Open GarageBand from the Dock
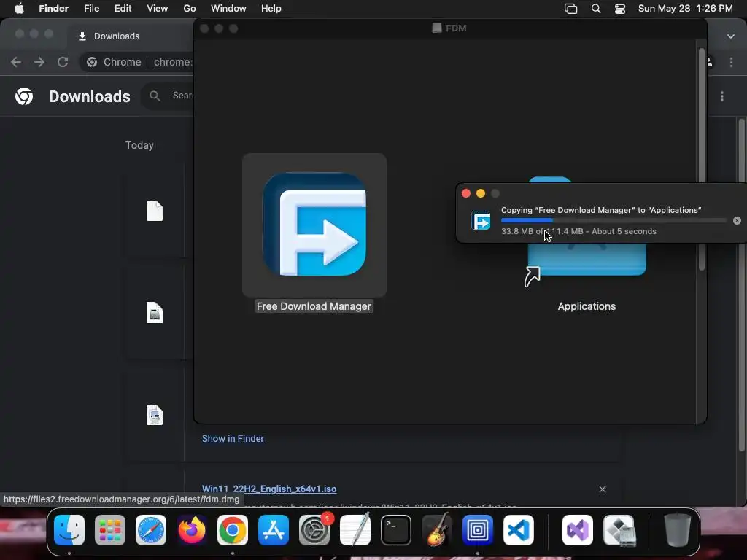The image size is (747, 560). tap(437, 530)
